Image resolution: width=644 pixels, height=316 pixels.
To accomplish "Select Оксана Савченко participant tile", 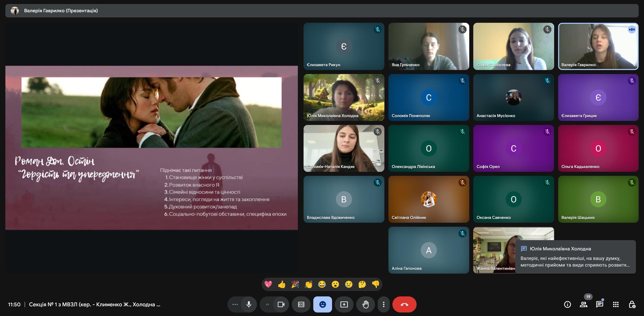I will click(x=514, y=199).
